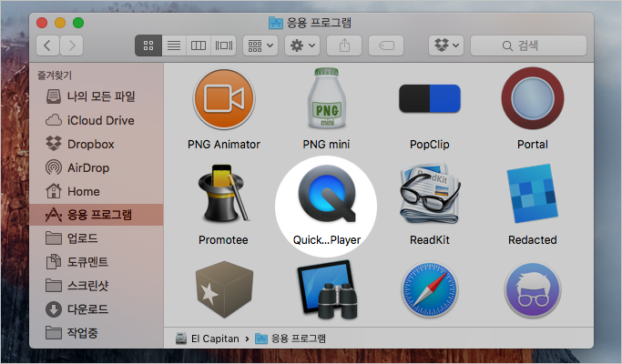Select the PNG mini bottle icon

326,98
